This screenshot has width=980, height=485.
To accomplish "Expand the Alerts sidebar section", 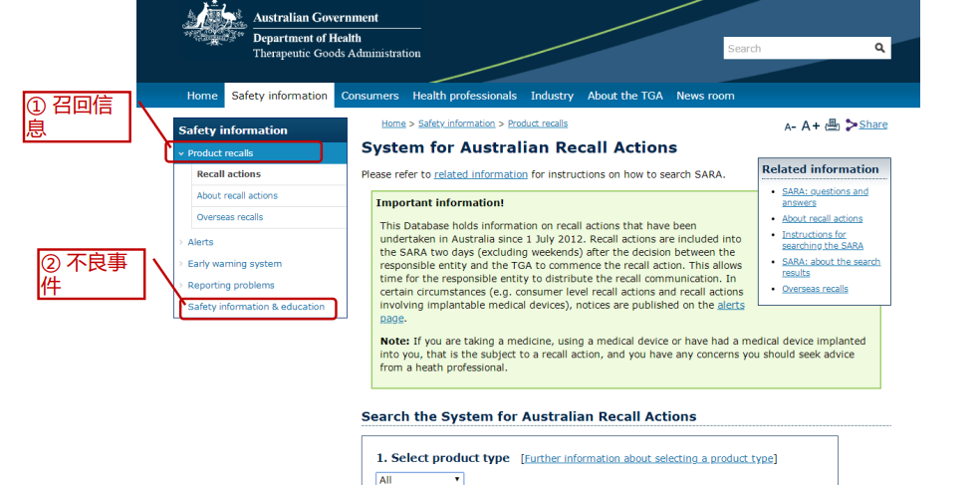I will coord(200,242).
